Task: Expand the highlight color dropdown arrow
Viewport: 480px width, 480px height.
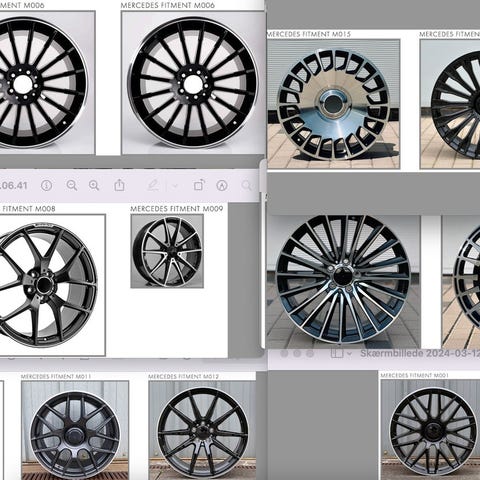Action: click(x=175, y=186)
